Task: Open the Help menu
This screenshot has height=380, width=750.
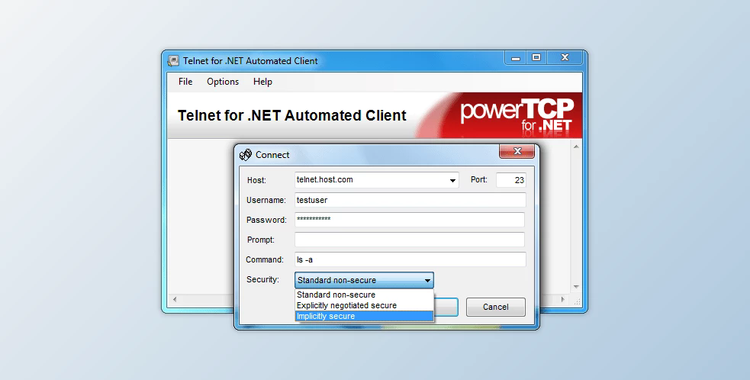Action: (263, 81)
